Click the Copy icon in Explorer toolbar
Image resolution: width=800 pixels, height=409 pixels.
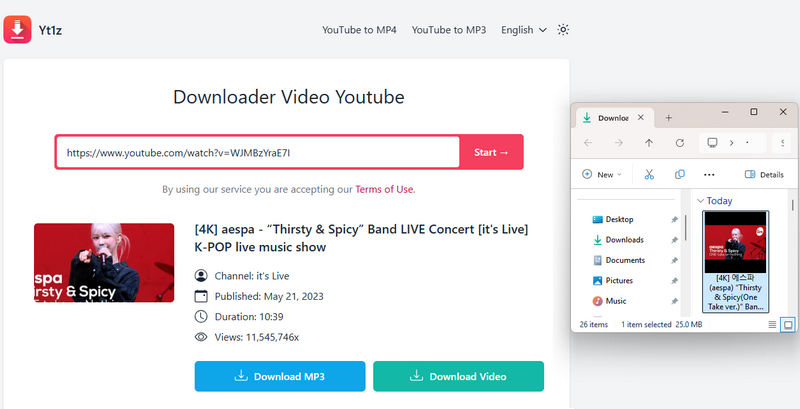click(679, 174)
